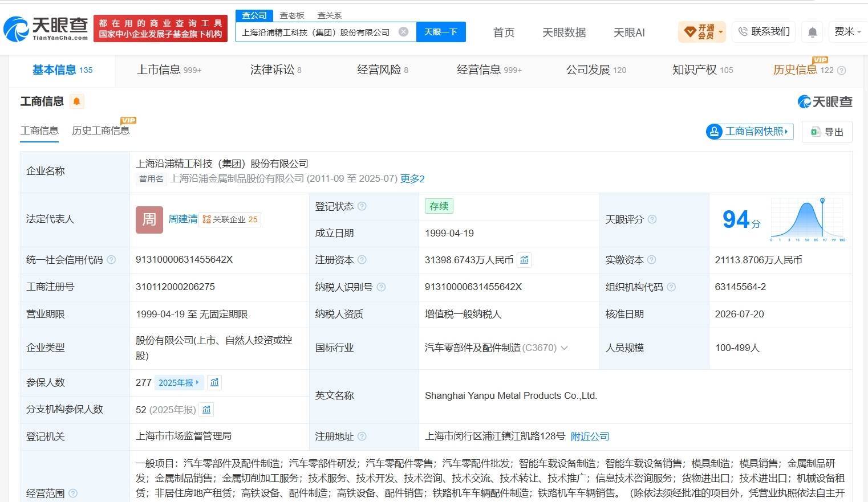
Task: Click help icon beside 天眼评分
Action: click(x=652, y=219)
